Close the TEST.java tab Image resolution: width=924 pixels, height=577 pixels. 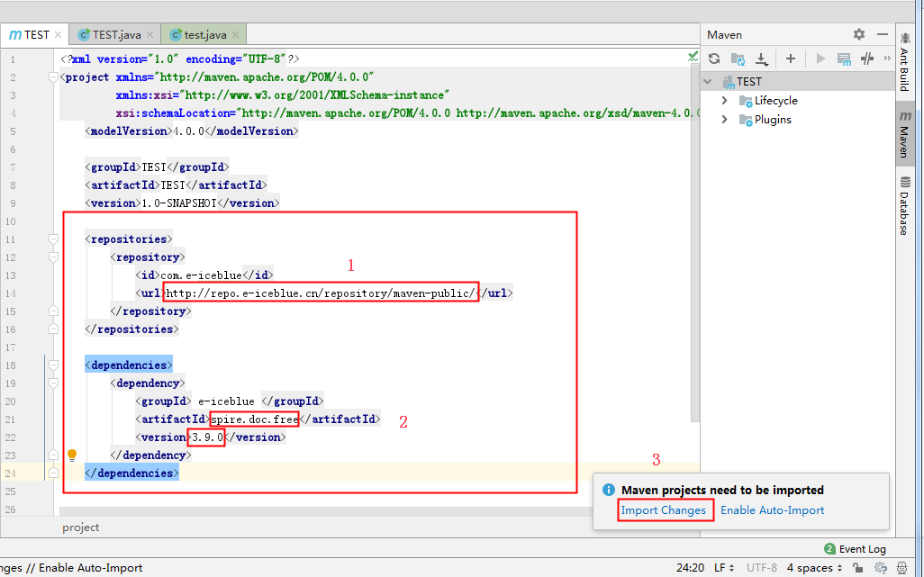[x=149, y=35]
